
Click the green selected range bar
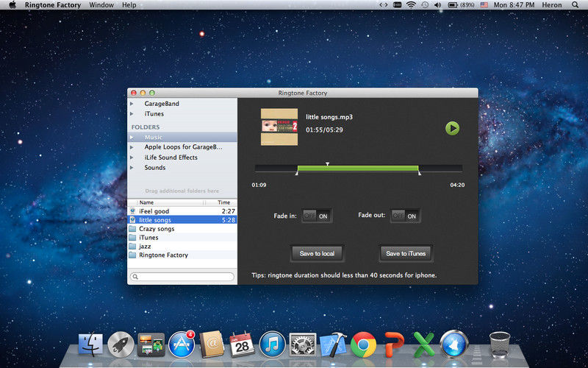(x=358, y=169)
